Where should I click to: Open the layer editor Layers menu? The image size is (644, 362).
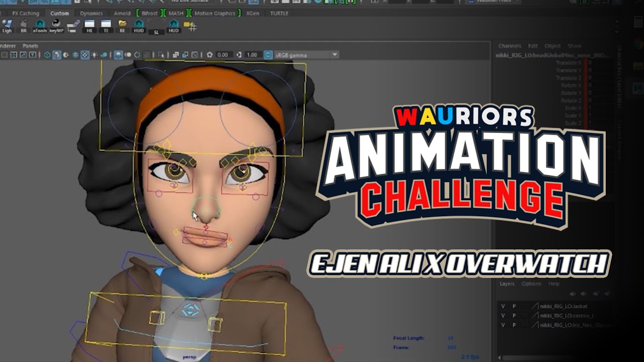[x=507, y=284]
